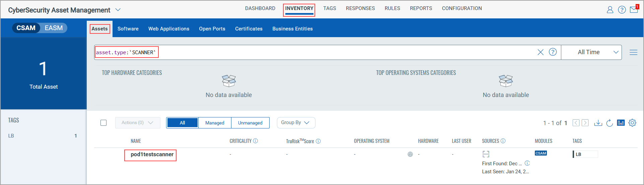Click the TruRisk Score info icon
Image resolution: width=644 pixels, height=185 pixels.
click(318, 141)
